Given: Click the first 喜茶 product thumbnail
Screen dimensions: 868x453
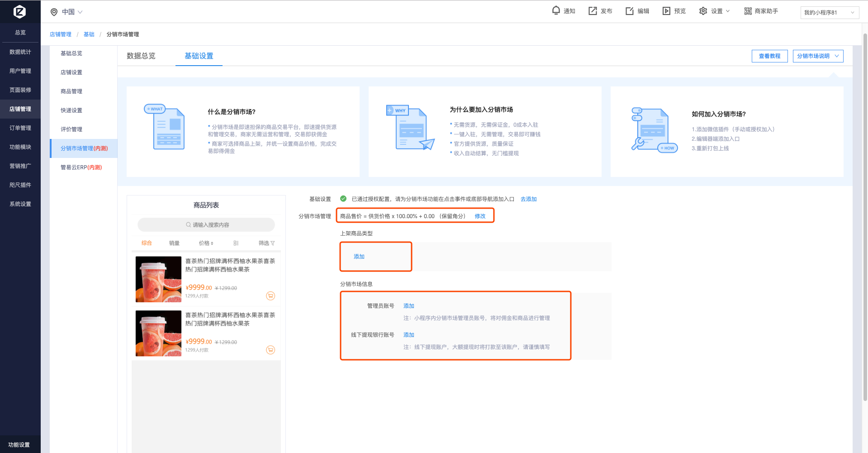Looking at the screenshot, I should 158,279.
